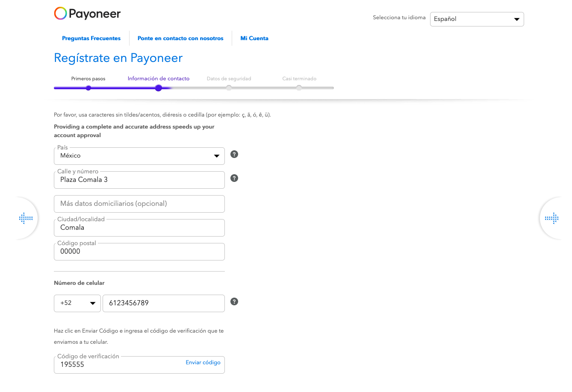Go to Mi Cuenta
572x392 pixels.
pyautogui.click(x=254, y=38)
